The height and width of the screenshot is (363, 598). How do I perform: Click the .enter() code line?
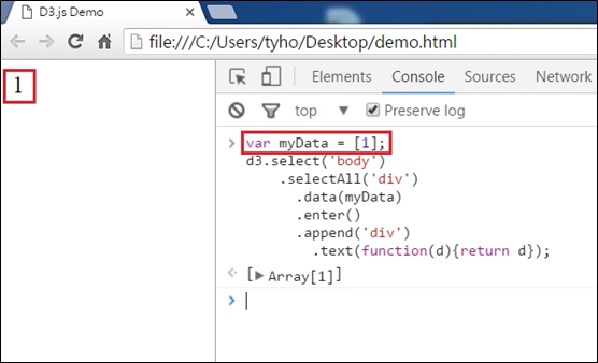point(328,215)
